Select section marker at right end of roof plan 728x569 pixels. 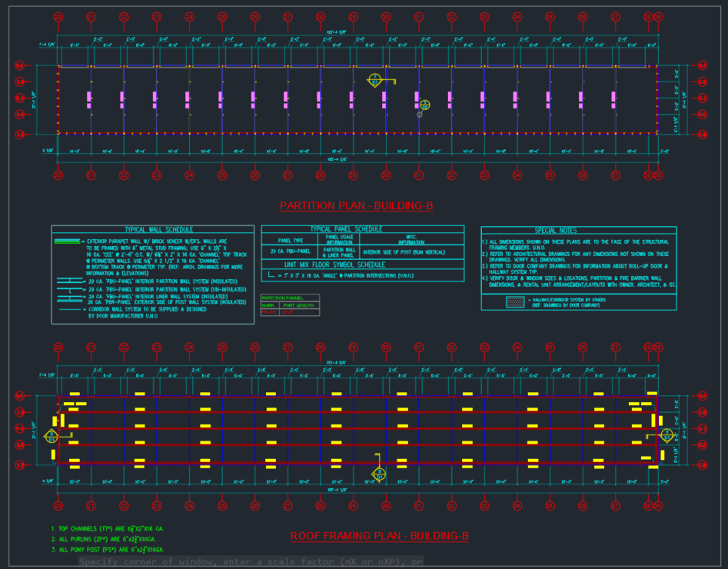[x=667, y=435]
